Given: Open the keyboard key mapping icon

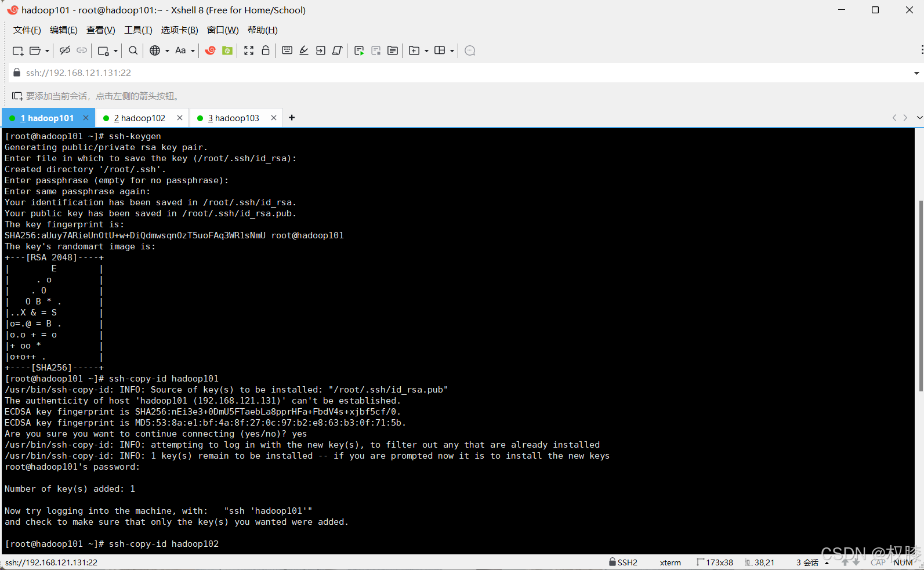Looking at the screenshot, I should 287,50.
